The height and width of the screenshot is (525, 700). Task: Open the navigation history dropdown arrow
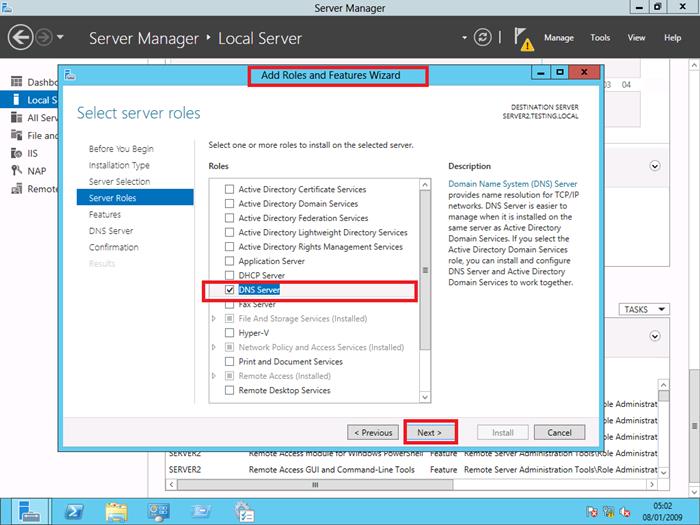point(60,37)
